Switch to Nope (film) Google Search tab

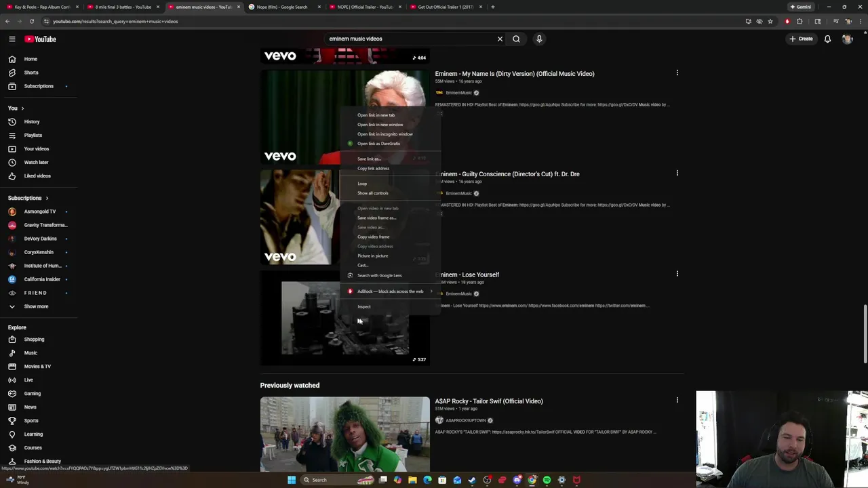tap(283, 7)
